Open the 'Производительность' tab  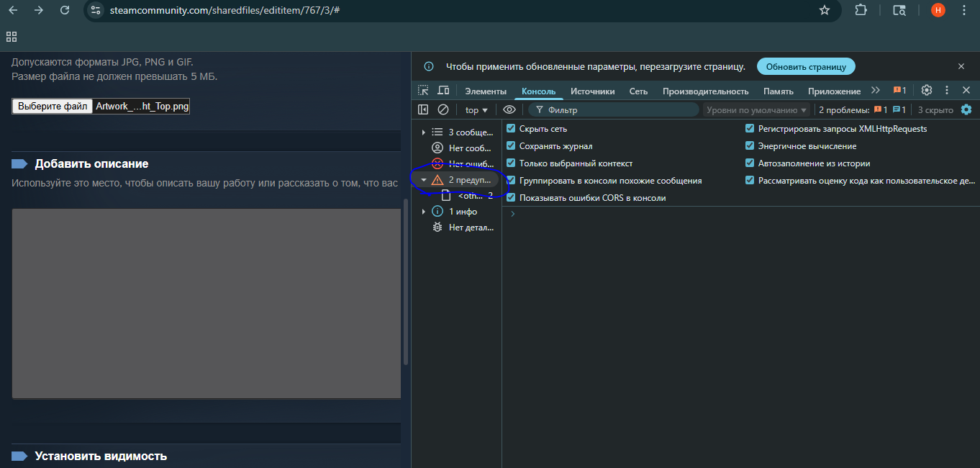706,91
